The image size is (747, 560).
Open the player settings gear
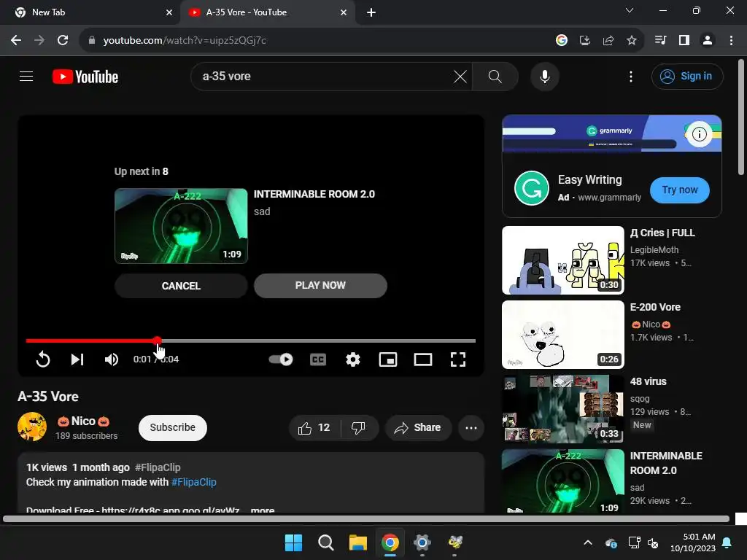tap(352, 359)
